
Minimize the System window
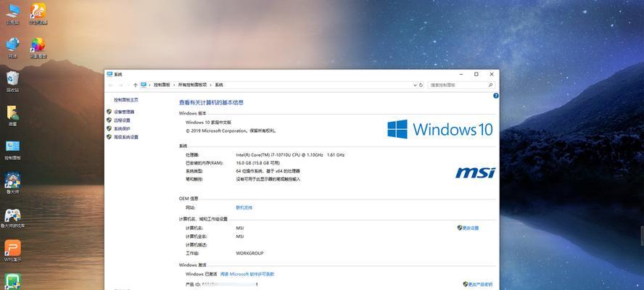[x=462, y=75]
